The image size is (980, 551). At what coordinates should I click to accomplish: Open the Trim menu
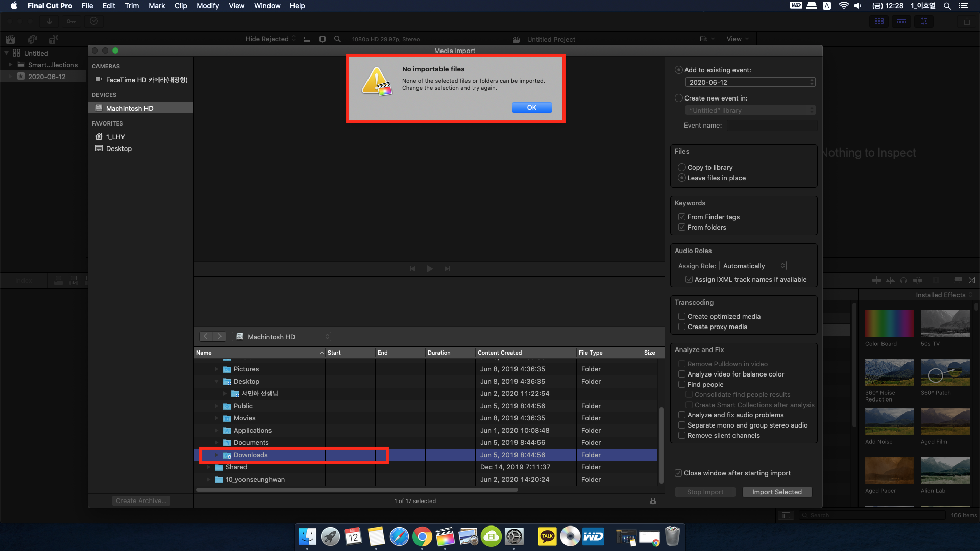click(132, 6)
